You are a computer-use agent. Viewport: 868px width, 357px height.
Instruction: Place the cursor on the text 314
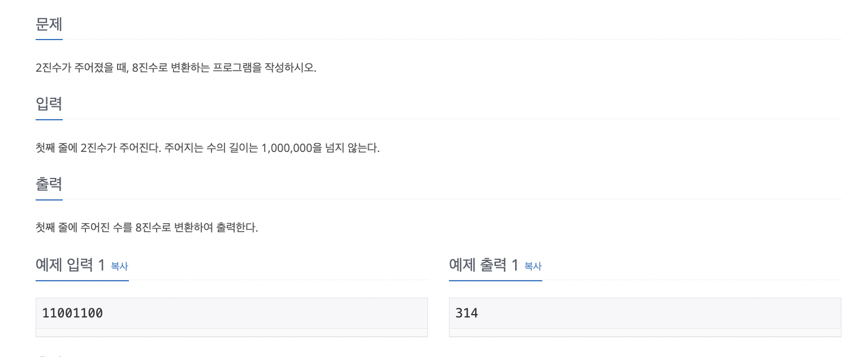(x=467, y=313)
